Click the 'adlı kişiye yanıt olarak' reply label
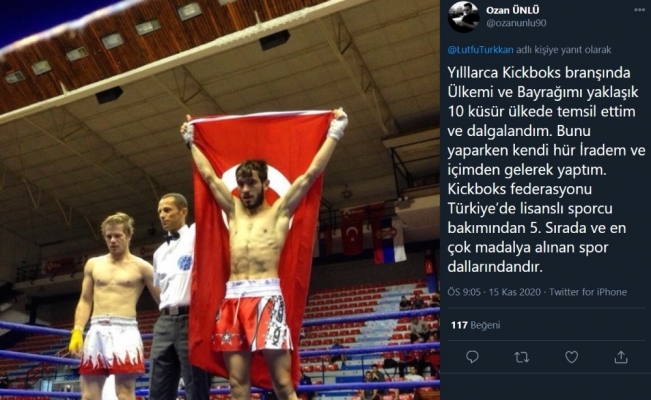Viewport: 651px width, 400px height. (564, 50)
